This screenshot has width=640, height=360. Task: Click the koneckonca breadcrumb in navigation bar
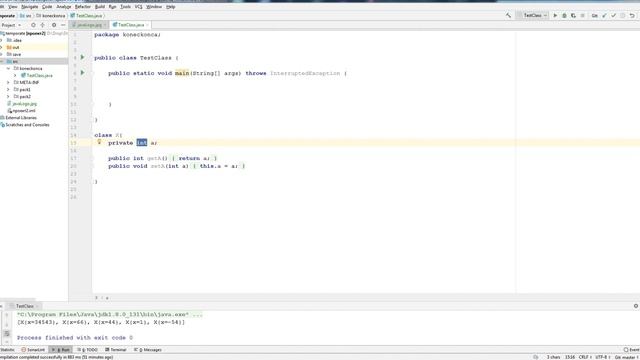point(51,16)
